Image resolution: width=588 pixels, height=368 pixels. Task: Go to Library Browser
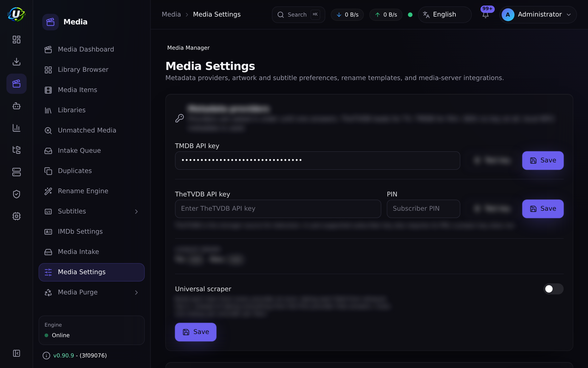(x=92, y=70)
